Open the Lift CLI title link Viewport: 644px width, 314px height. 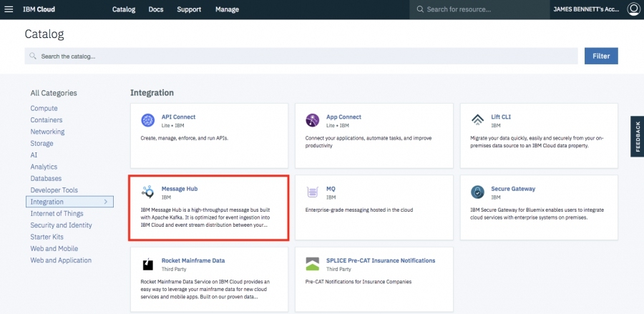coord(501,117)
